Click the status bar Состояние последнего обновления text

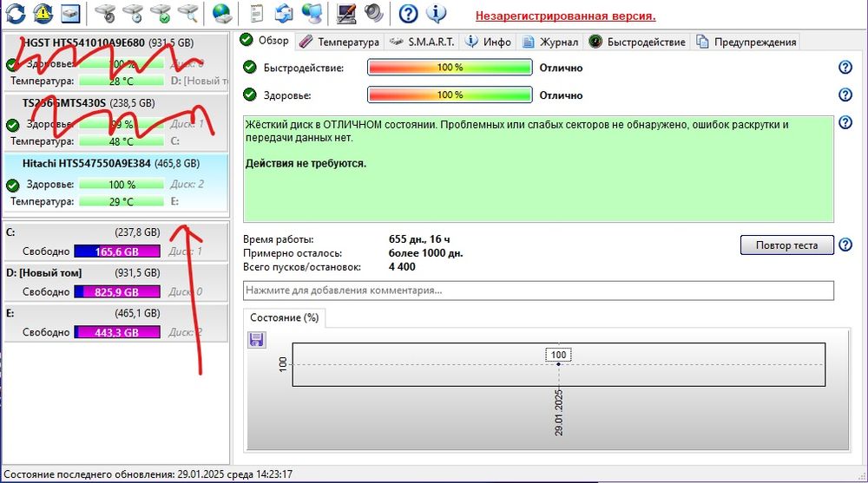coord(148,474)
